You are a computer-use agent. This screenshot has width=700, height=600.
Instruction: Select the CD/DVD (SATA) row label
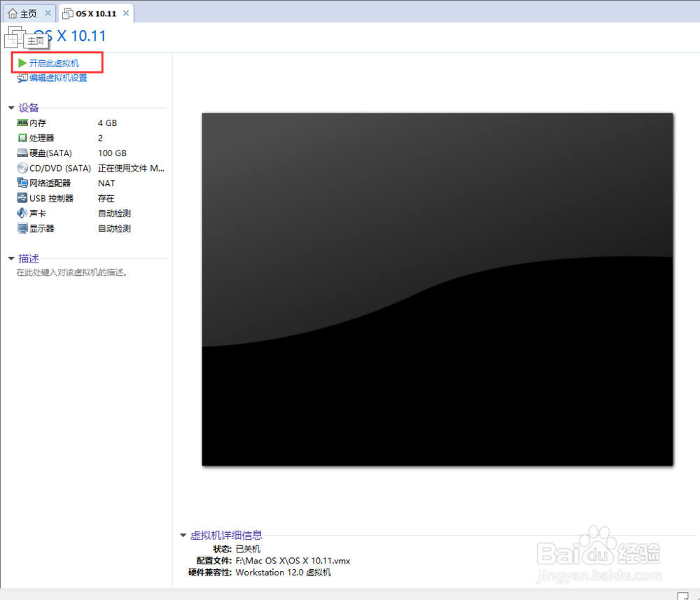59,168
